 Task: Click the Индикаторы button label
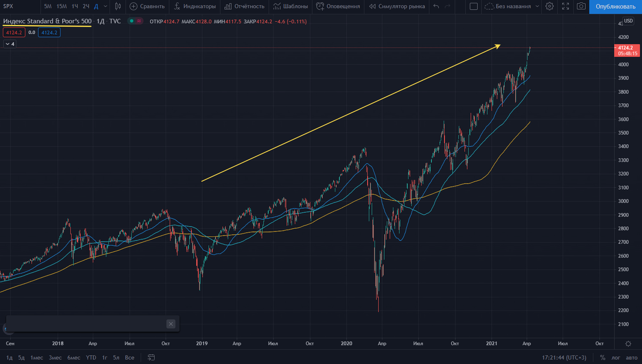tap(200, 6)
